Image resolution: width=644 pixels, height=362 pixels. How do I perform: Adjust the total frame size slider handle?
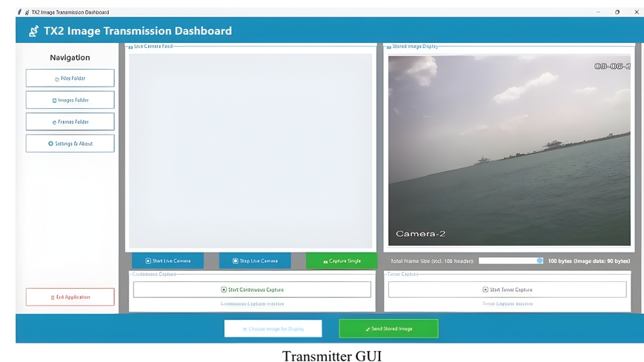pyautogui.click(x=540, y=261)
